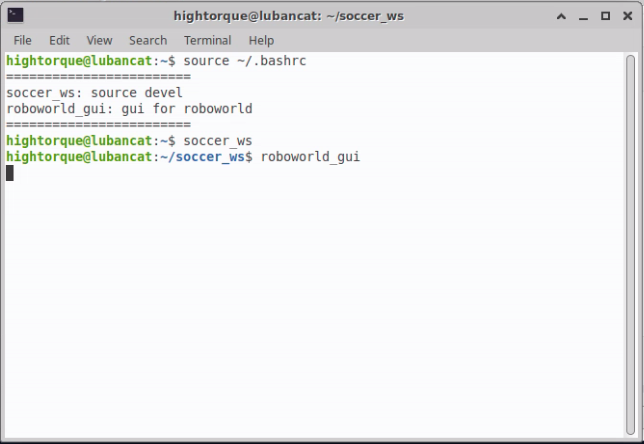Click the 'roboworld_gui' command on the last prompt

coord(310,157)
